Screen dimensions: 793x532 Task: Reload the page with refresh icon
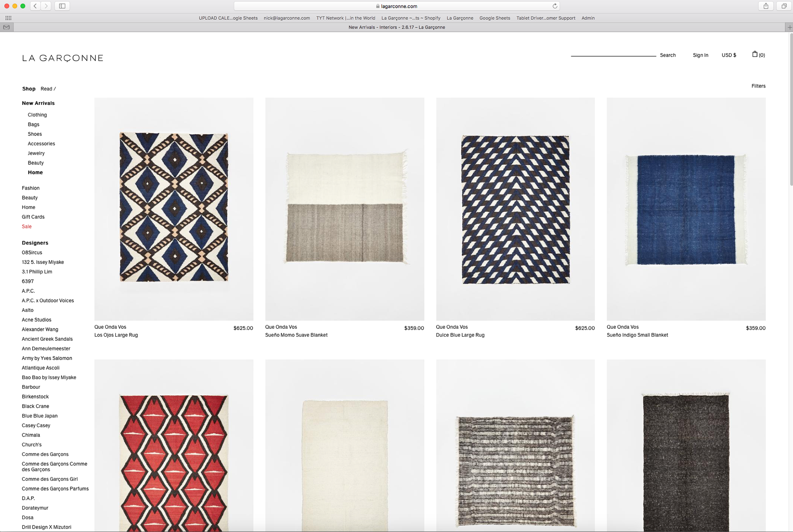[x=555, y=6]
